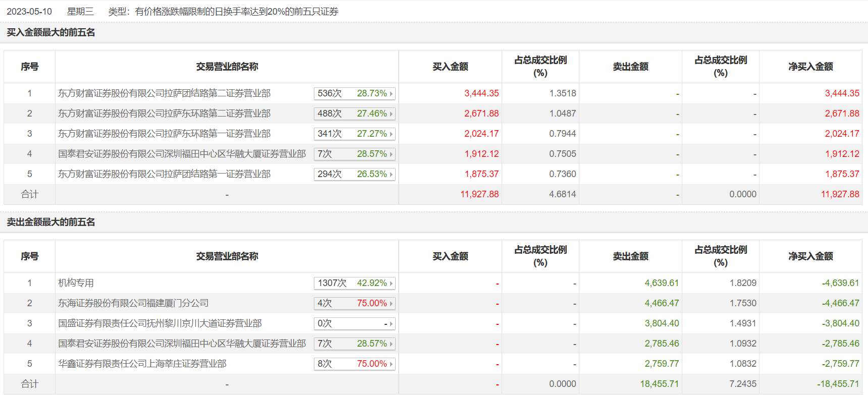Click the 买入金额最大的前五名 section heading

click(51, 32)
